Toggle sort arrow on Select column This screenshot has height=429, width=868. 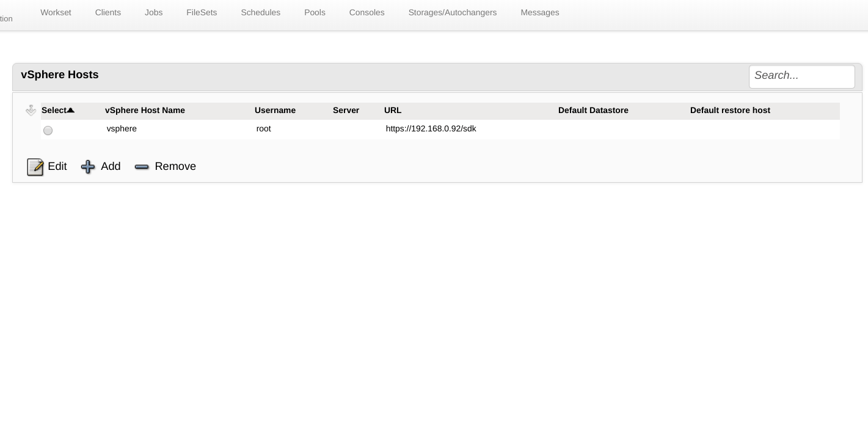[70, 111]
